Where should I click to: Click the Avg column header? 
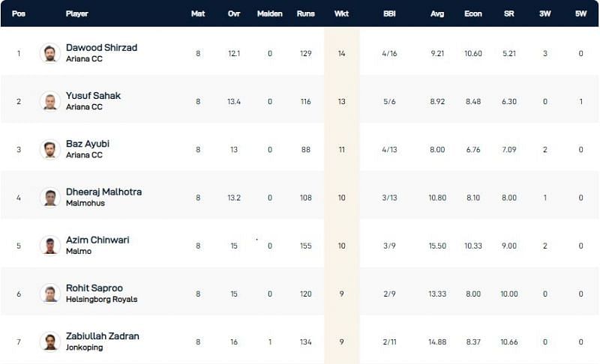436,13
